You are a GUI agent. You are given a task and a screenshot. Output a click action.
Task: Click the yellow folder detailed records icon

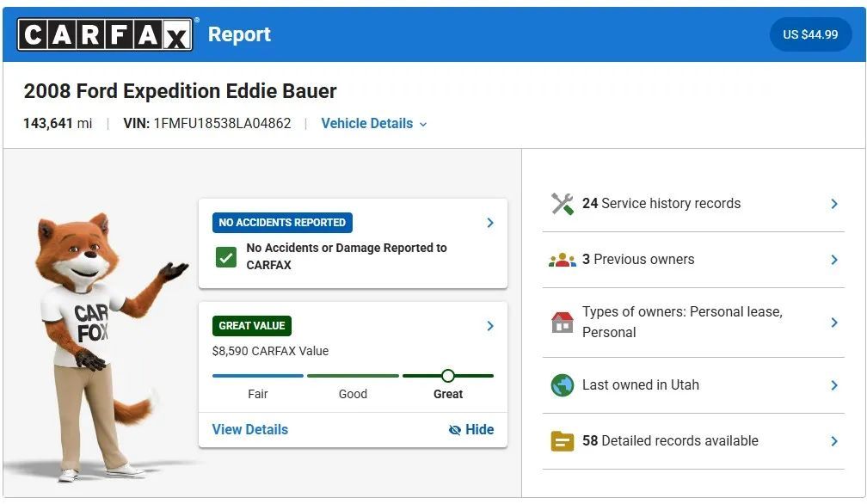pos(562,441)
